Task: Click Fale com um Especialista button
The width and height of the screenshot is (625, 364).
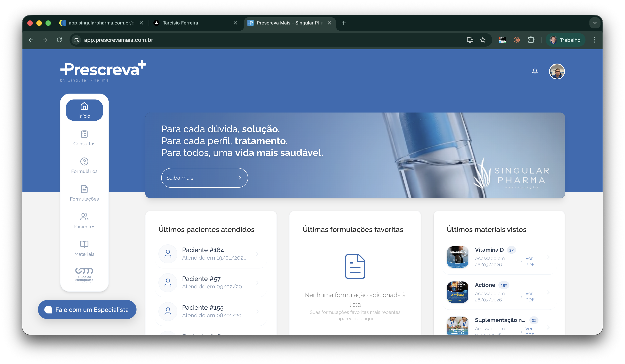Action: pos(87,310)
